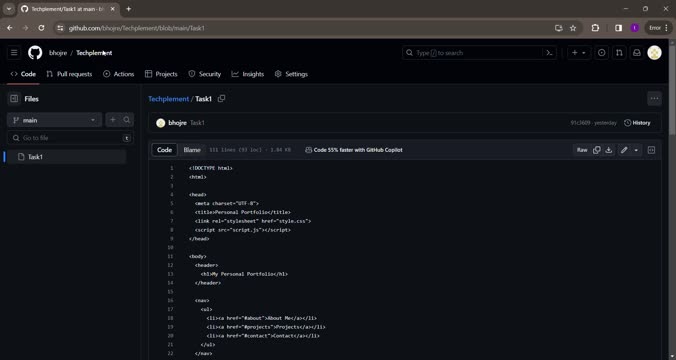Open the Pull requests tab
The height and width of the screenshot is (360, 676).
coord(69,74)
